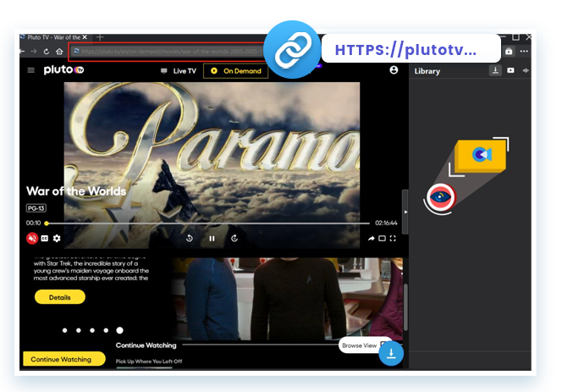Rewind the video with the back-skip icon

point(190,238)
